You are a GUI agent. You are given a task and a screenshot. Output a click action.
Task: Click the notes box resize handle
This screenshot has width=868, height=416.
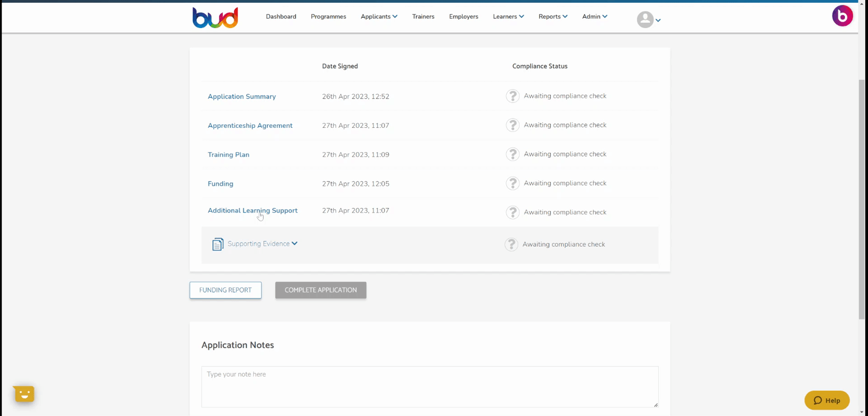tap(655, 404)
